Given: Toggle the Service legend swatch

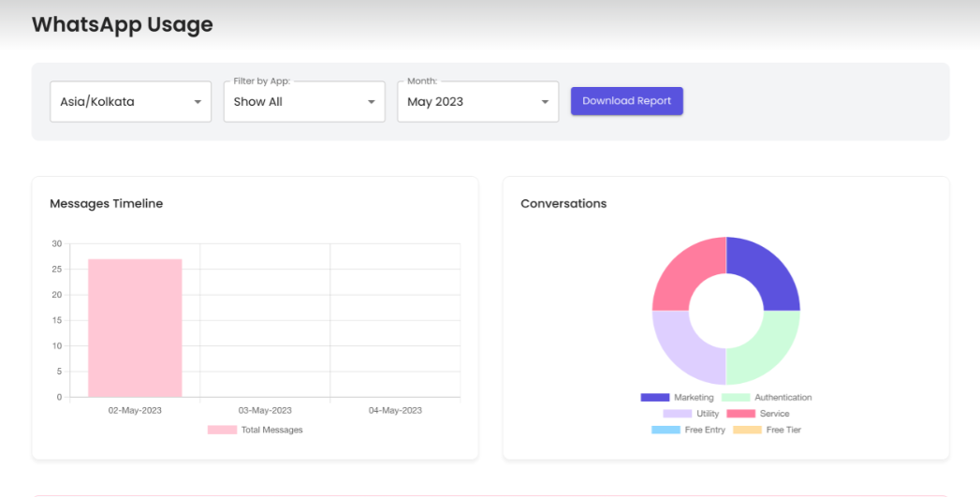Looking at the screenshot, I should point(741,414).
